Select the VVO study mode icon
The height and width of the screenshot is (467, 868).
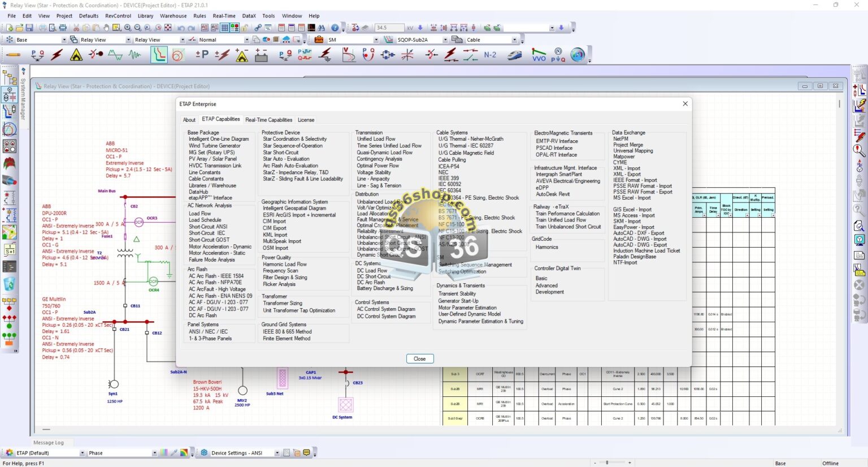click(x=539, y=55)
